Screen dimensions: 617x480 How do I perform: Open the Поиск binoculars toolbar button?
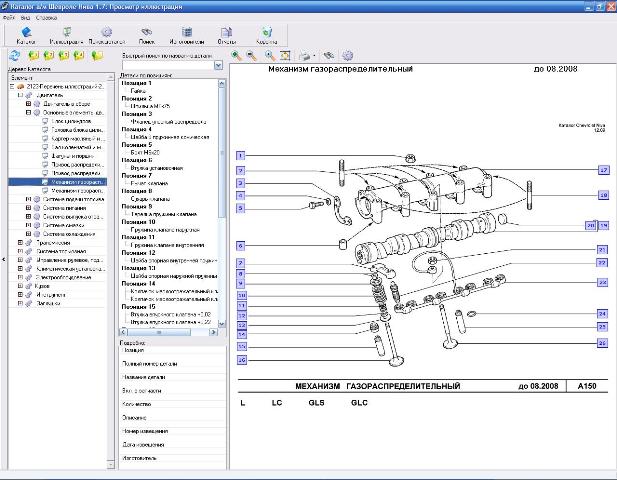point(146,35)
